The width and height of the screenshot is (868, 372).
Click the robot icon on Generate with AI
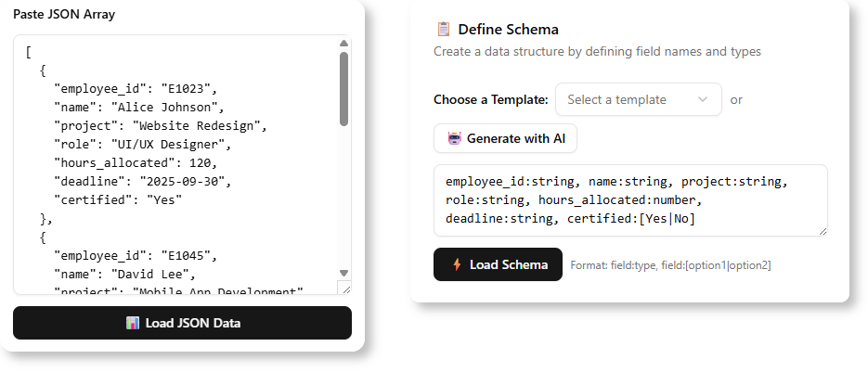pos(454,138)
